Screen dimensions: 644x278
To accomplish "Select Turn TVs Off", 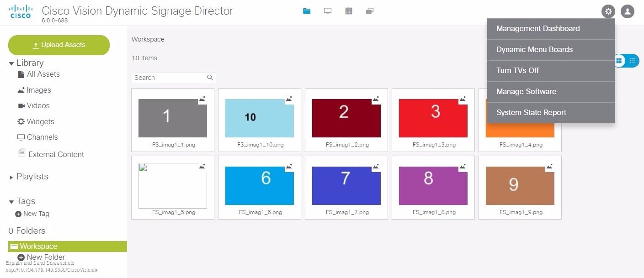I will 551,71.
